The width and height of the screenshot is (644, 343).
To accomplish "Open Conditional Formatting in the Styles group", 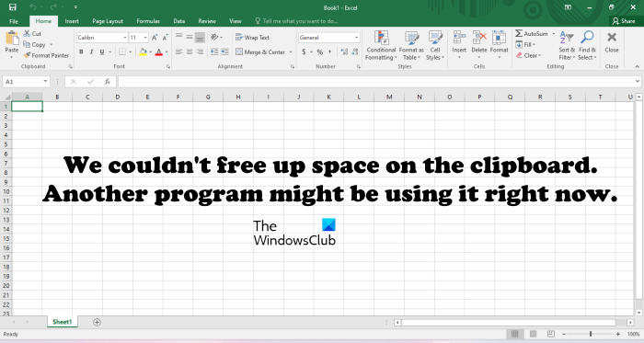I will click(381, 46).
